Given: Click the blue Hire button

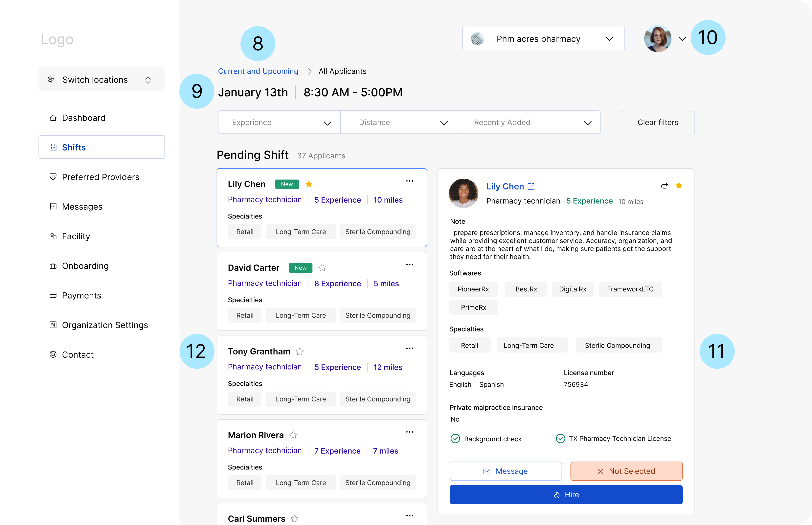Looking at the screenshot, I should pyautogui.click(x=566, y=494).
